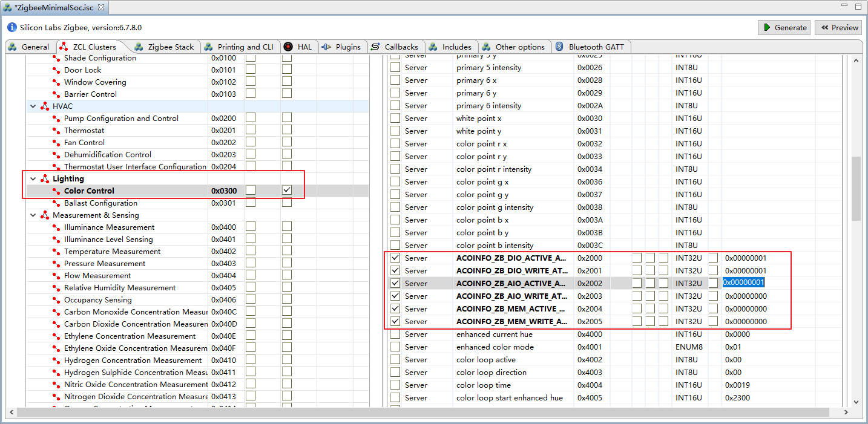Uncheck the Color Control server checkbox
This screenshot has width=868, height=424.
pyautogui.click(x=287, y=191)
